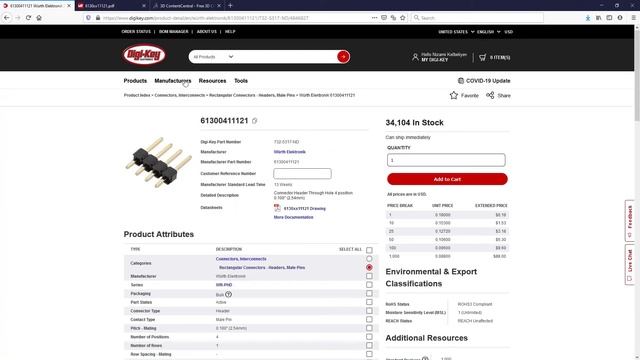
Task: Open the Product Index breadcrumb link
Action: pyautogui.click(x=137, y=95)
